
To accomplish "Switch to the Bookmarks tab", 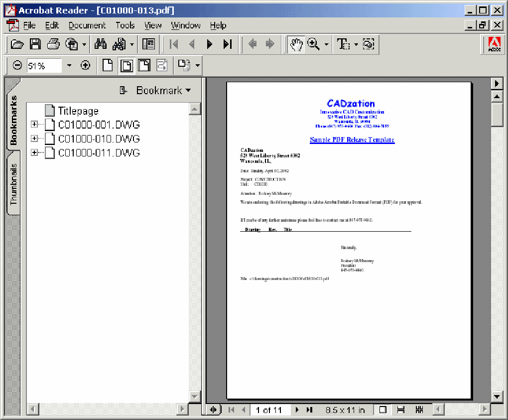I will point(13,120).
